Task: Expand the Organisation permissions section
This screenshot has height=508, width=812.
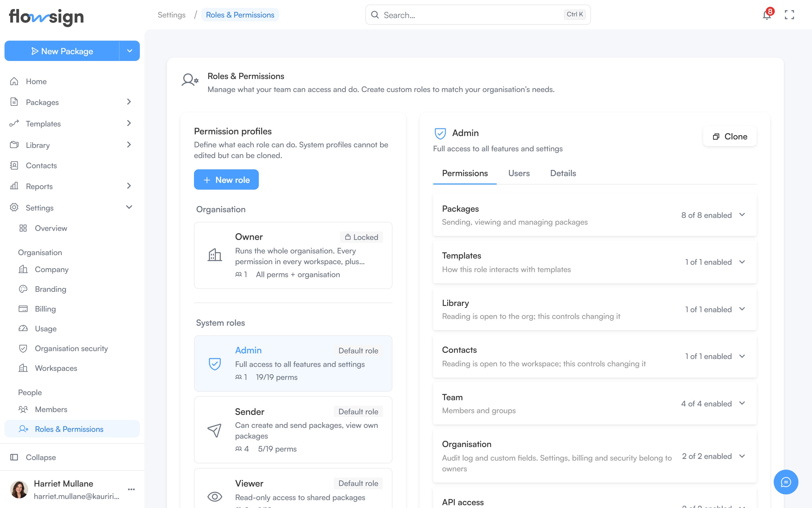Action: pyautogui.click(x=742, y=456)
